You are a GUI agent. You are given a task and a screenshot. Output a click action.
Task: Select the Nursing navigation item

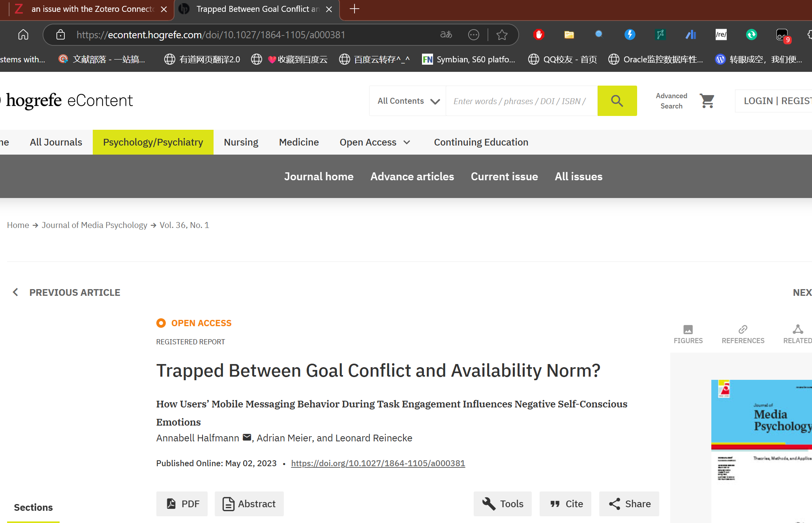(241, 142)
